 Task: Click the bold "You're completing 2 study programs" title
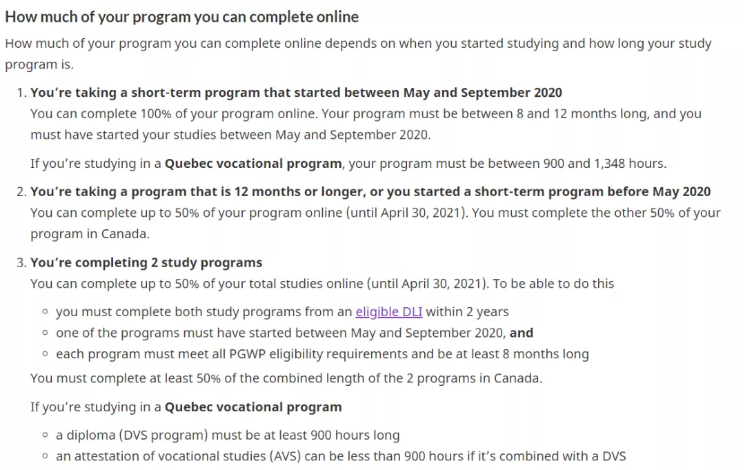pos(146,262)
